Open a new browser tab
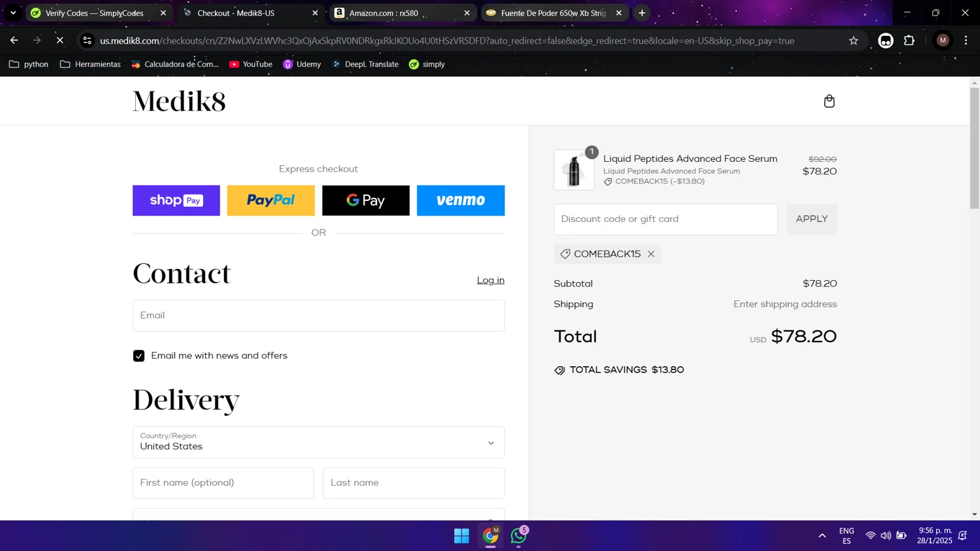This screenshot has height=551, width=980. point(642,13)
